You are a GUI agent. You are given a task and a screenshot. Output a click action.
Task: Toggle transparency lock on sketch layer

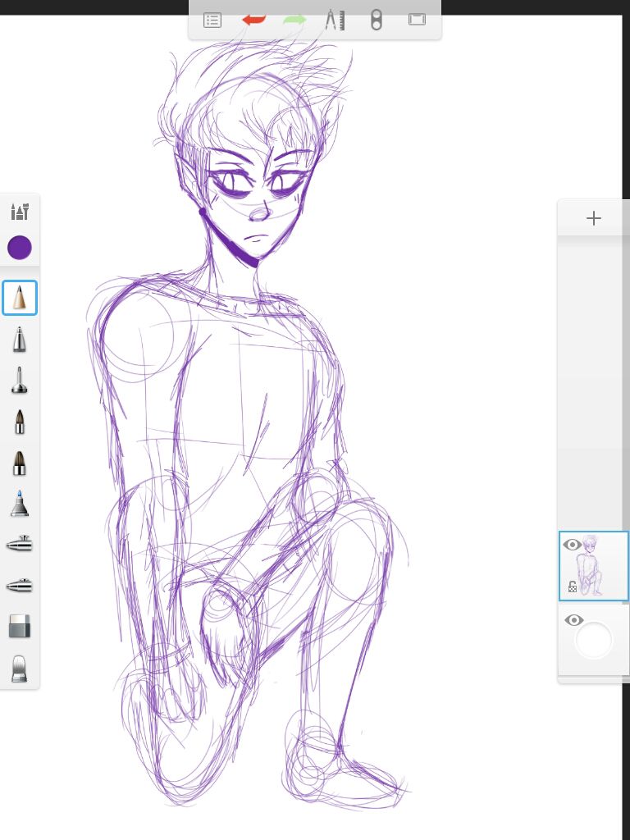(572, 587)
